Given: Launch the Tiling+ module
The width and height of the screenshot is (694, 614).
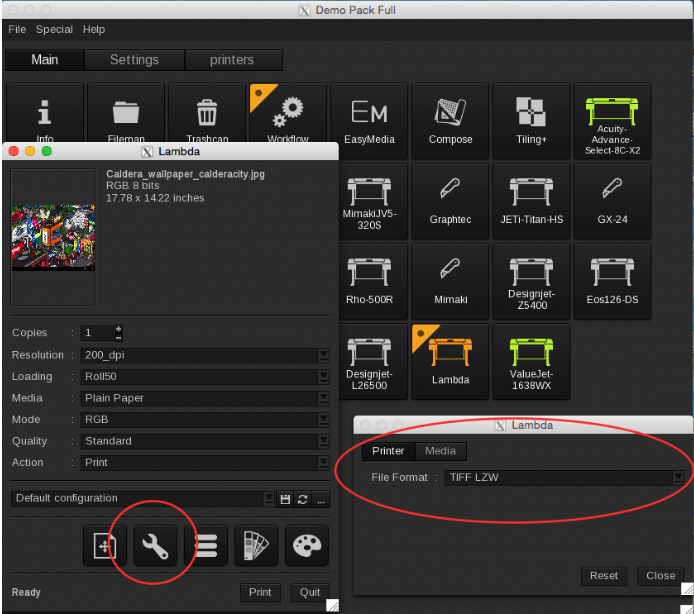Looking at the screenshot, I should 530,120.
